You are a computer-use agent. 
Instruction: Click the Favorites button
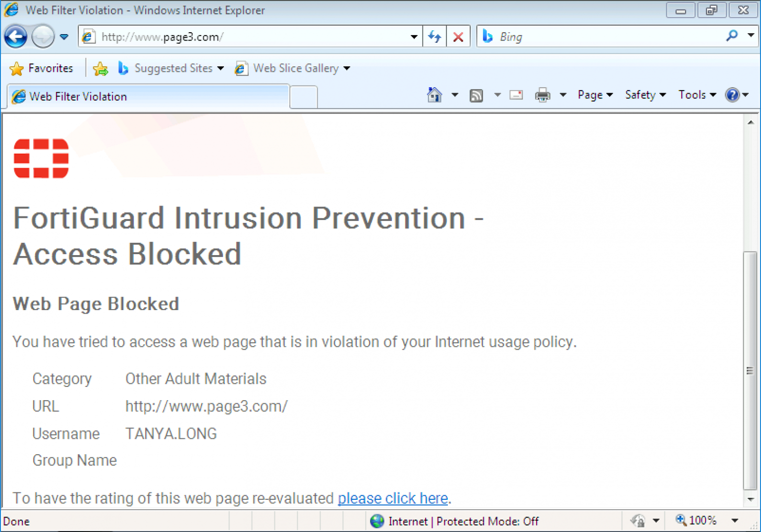(42, 68)
